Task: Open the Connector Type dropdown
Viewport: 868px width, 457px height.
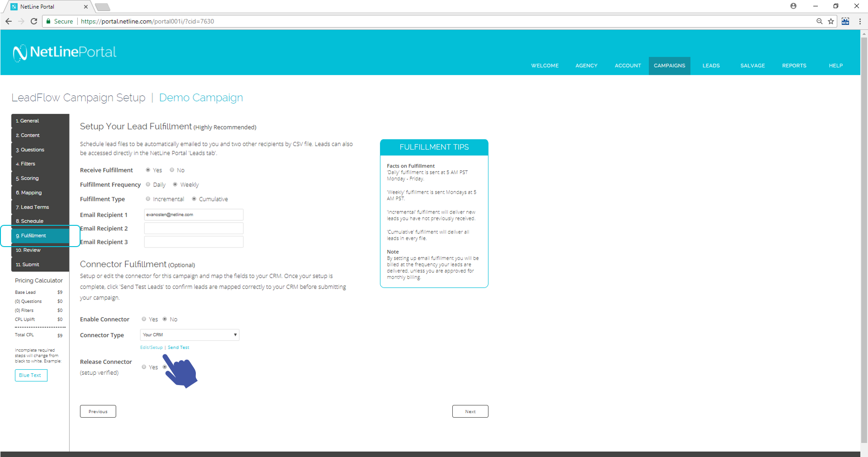Action: (x=190, y=335)
